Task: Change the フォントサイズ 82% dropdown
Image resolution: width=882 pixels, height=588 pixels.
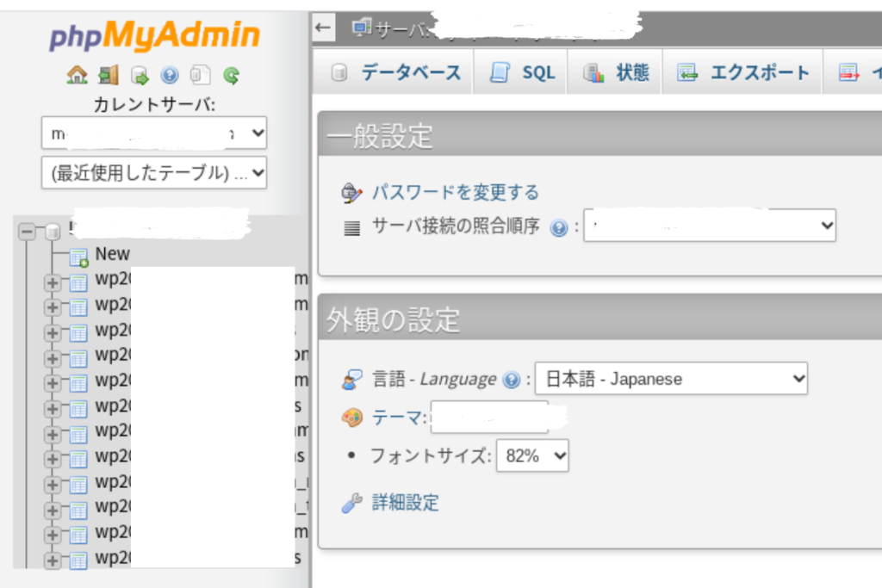Action: pos(532,456)
